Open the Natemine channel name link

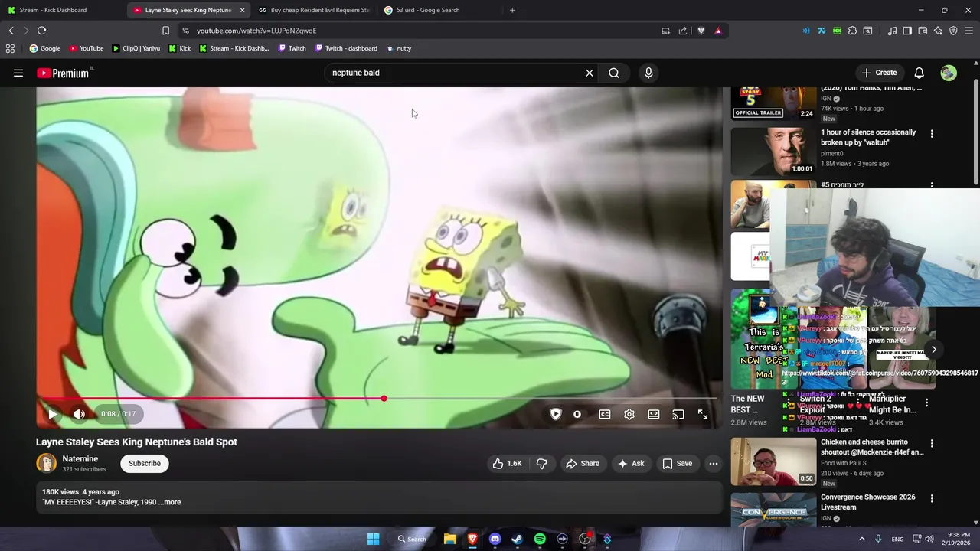pos(80,458)
